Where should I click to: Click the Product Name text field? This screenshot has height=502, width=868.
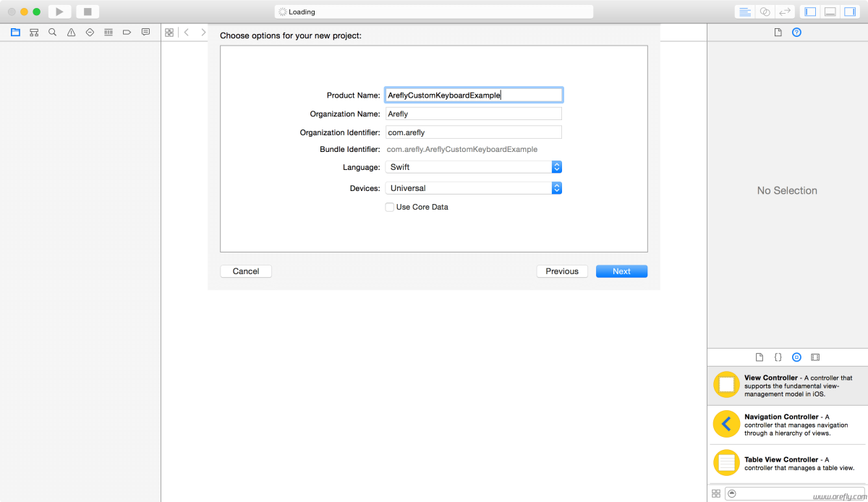click(473, 95)
